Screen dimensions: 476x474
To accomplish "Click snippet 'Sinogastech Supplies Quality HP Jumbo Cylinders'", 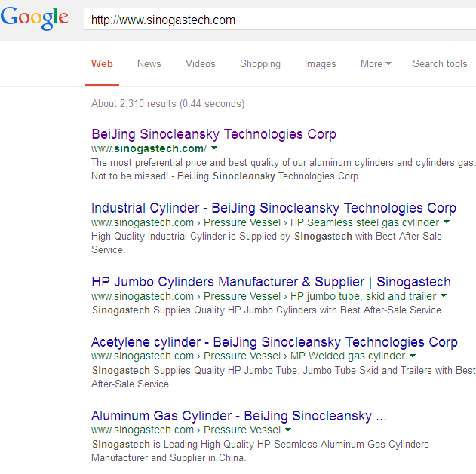I will coord(204,310).
